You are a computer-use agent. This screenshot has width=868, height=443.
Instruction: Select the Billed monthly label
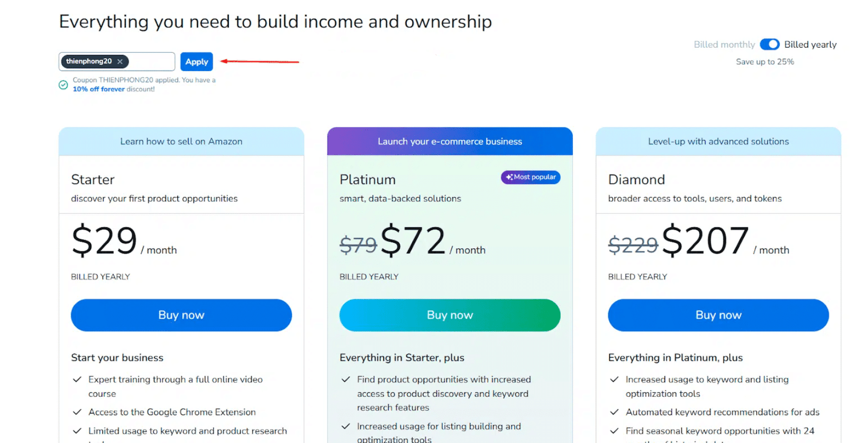[x=724, y=45]
